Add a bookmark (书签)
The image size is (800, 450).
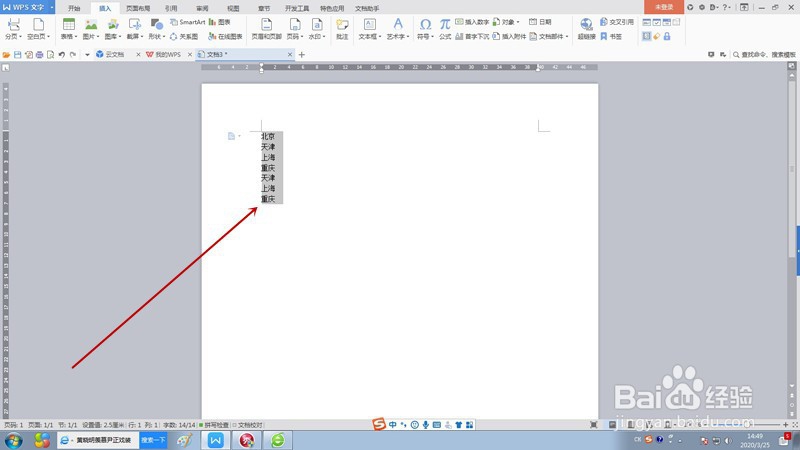[611, 37]
